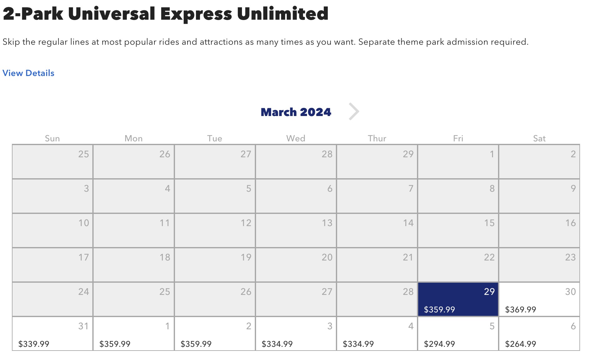The width and height of the screenshot is (591, 364).
Task: Pick April 2 priced at $359.99
Action: 215,334
